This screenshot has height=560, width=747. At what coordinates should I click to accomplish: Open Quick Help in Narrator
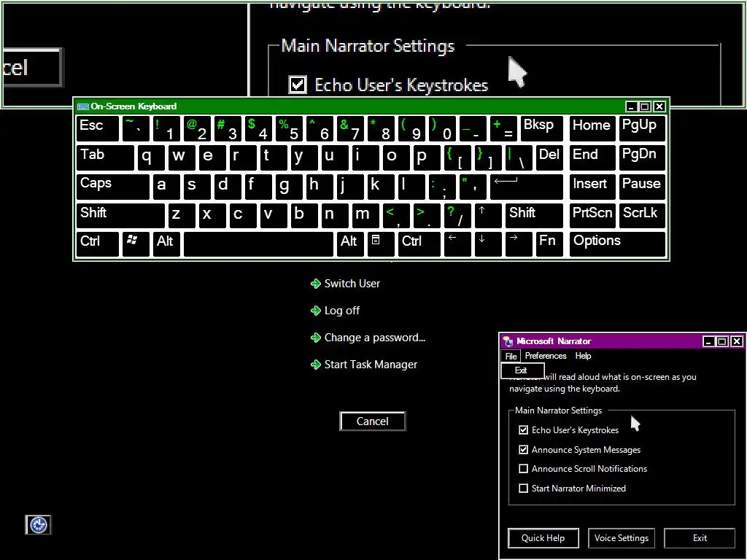543,538
